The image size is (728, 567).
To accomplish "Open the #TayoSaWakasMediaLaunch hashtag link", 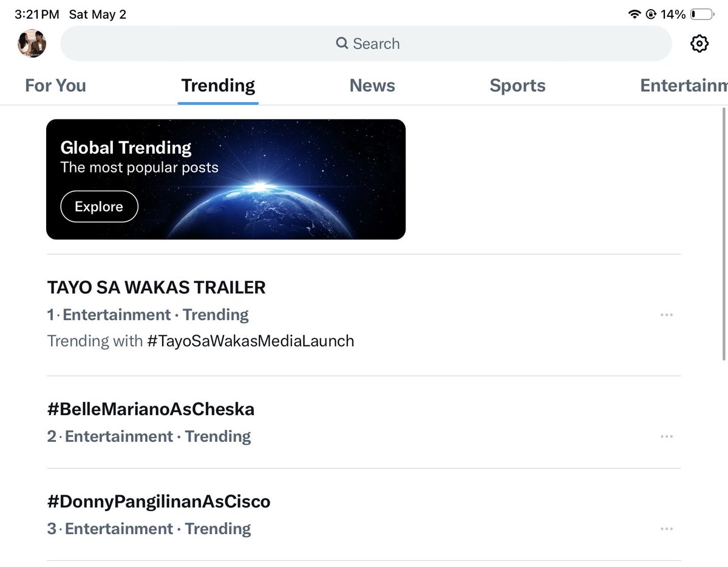I will [x=250, y=341].
